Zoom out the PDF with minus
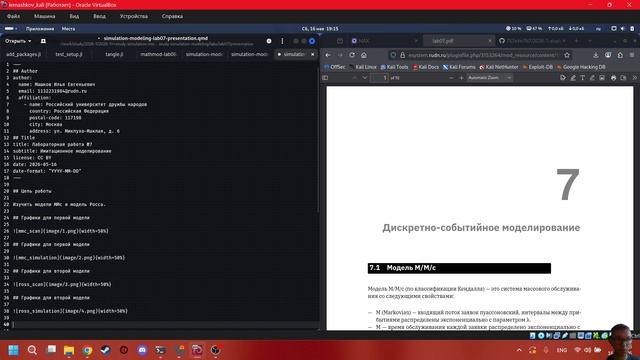640x360 pixels. (451, 78)
